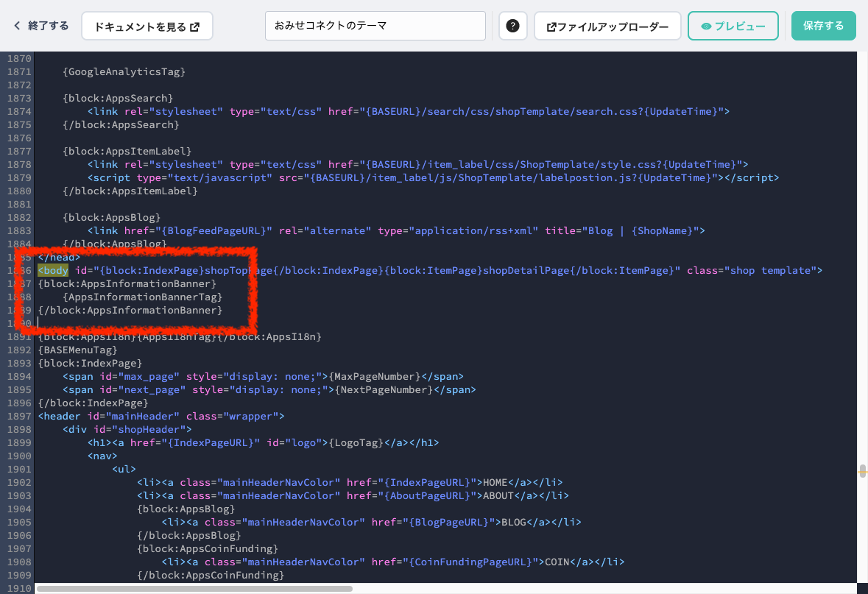Click the {block:AppsInformationBanner} opening line

(x=127, y=283)
